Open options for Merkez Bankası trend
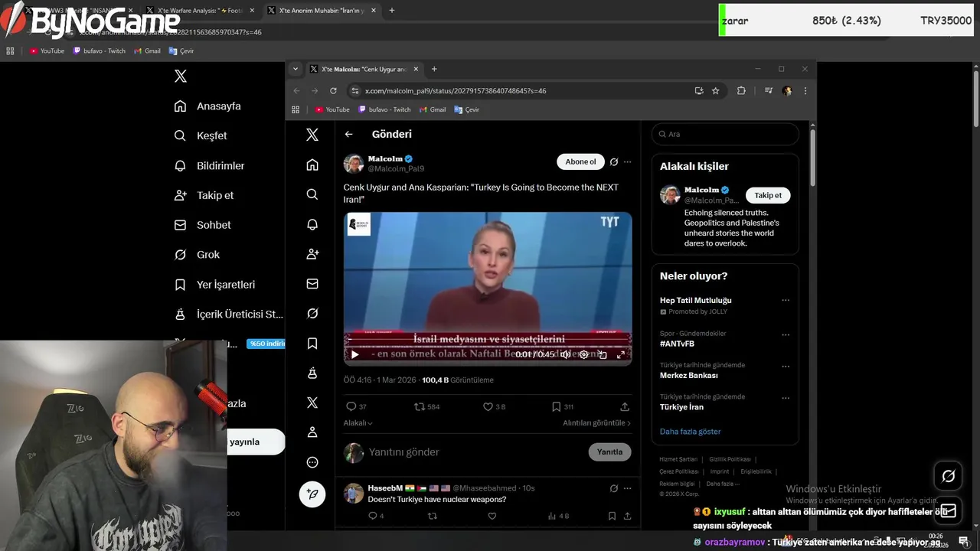The image size is (980, 551). pos(786,366)
